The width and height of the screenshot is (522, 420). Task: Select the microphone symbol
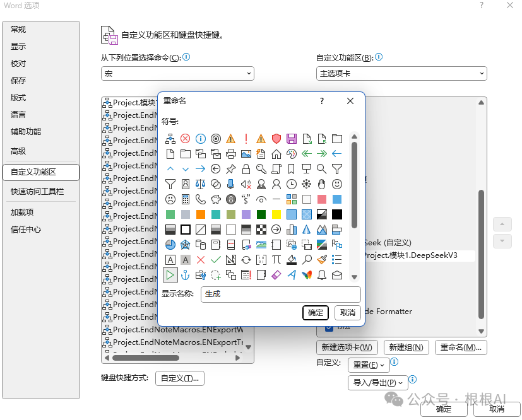pos(230,184)
